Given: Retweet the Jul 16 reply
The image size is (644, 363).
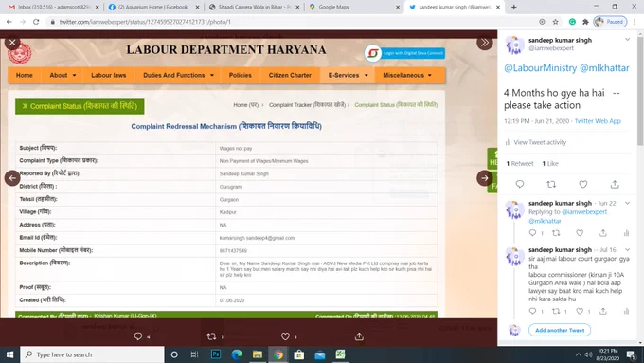Looking at the screenshot, I should (556, 311).
